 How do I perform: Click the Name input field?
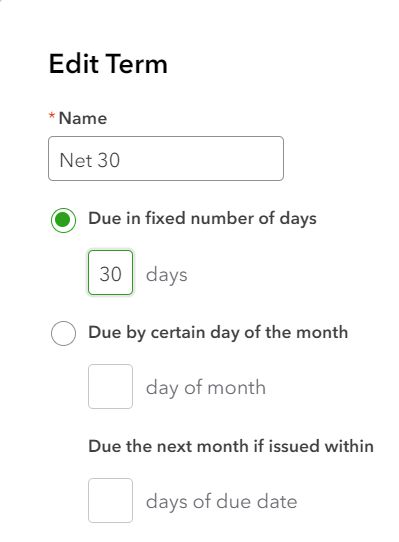click(x=166, y=158)
